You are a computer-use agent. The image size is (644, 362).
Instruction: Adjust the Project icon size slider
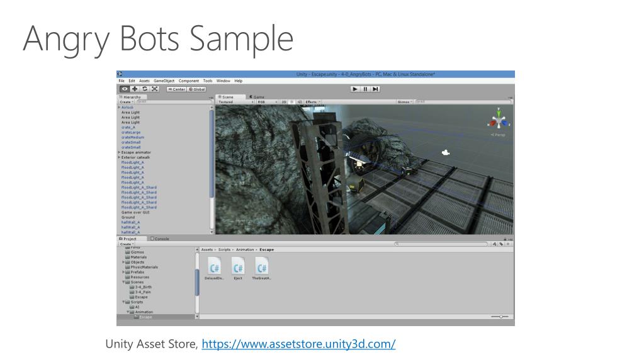pos(500,317)
